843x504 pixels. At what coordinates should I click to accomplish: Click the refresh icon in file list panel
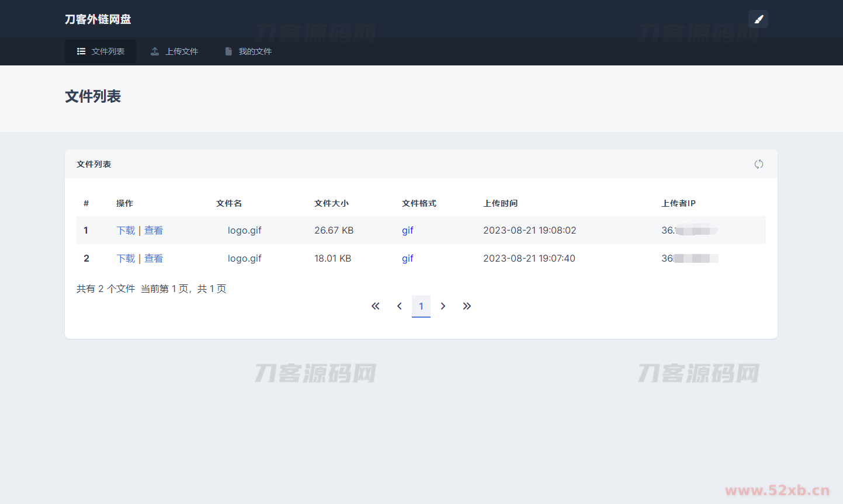click(x=758, y=164)
